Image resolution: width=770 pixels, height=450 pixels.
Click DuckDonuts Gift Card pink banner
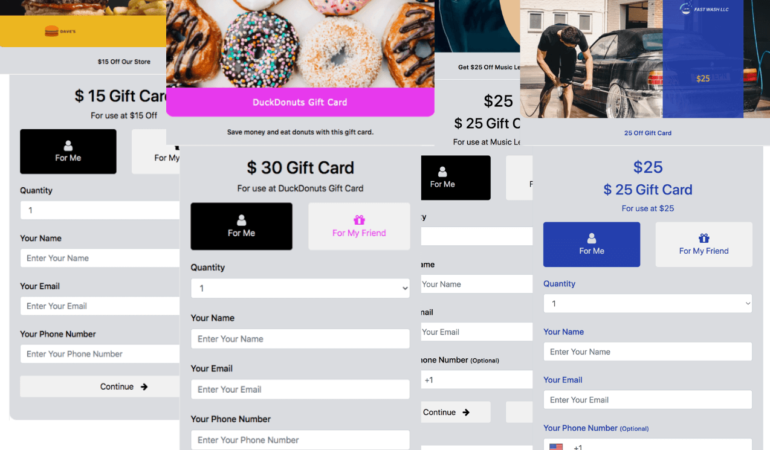(300, 102)
